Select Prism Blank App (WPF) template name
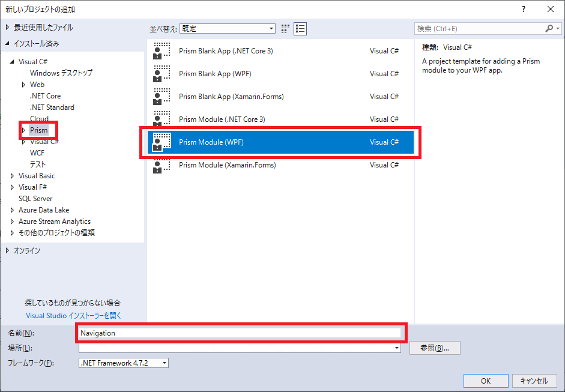565x392 pixels. [x=215, y=74]
